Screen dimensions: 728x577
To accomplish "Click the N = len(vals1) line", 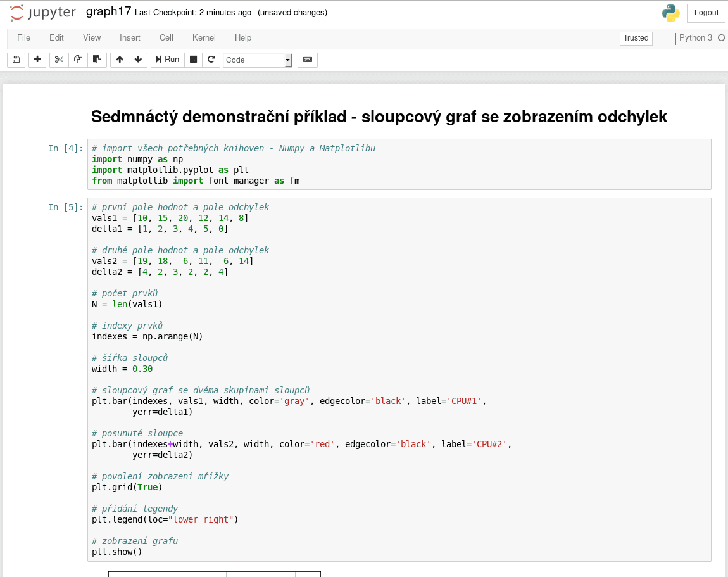I will pos(127,304).
